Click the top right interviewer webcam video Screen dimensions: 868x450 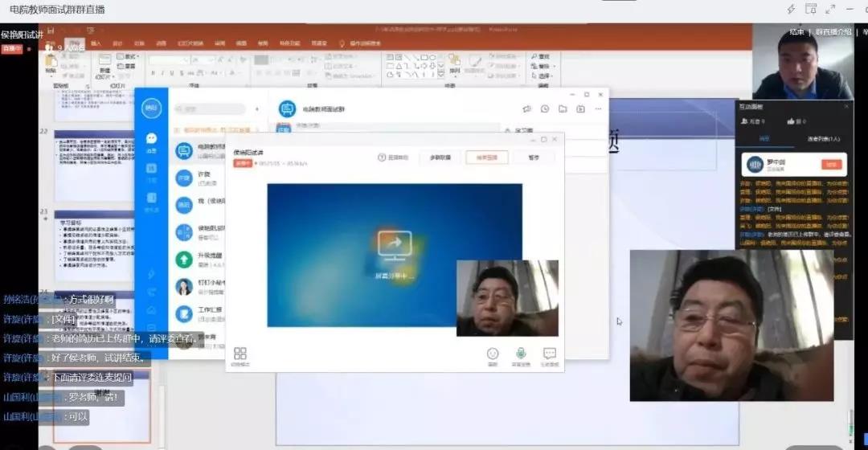(802, 61)
